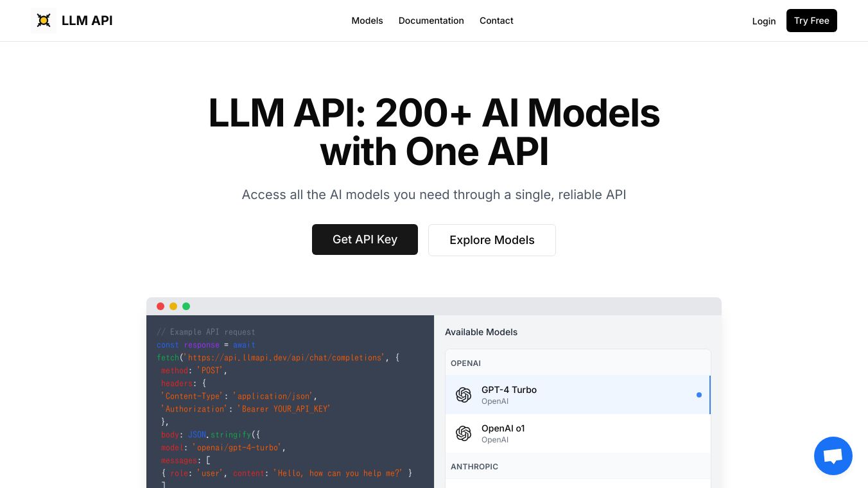Click the 'application/json' string in the code
Viewport: 868px width, 488px height.
coord(273,396)
